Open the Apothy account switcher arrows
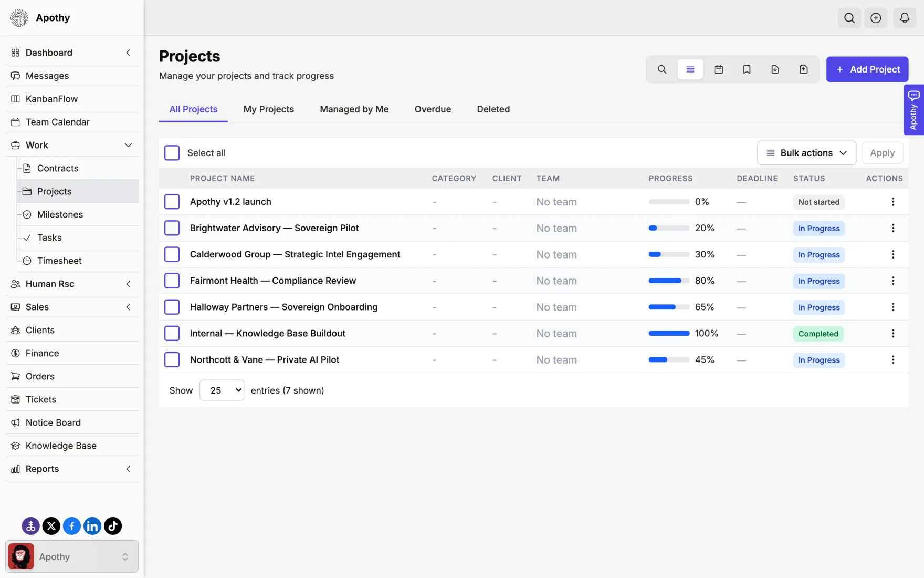Image resolution: width=924 pixels, height=578 pixels. point(125,556)
